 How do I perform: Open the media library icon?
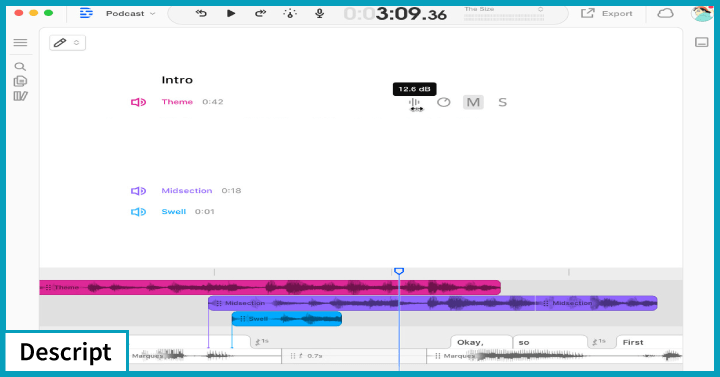tap(20, 96)
